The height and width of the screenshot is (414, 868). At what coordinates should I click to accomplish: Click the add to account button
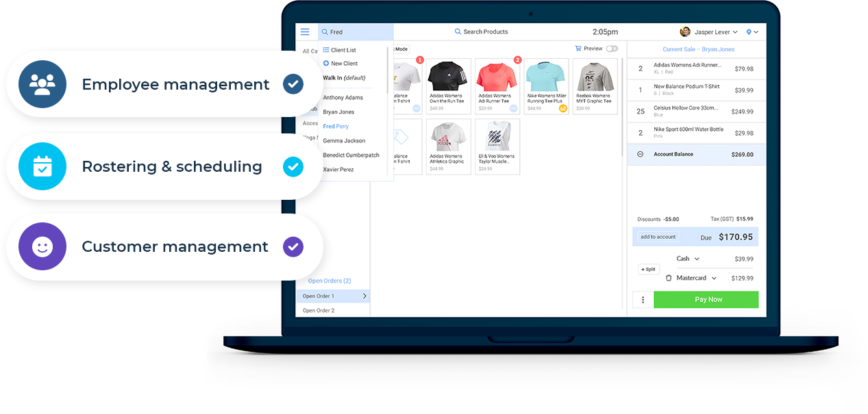658,237
